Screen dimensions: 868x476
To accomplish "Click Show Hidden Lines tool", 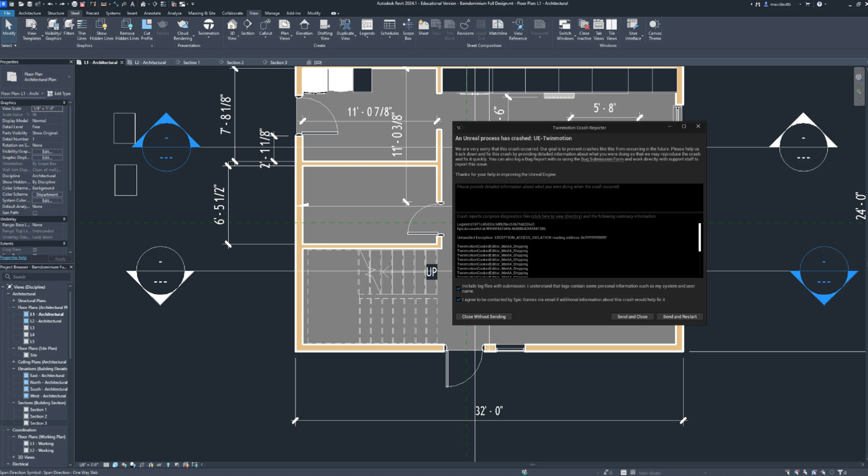I will click(x=101, y=30).
